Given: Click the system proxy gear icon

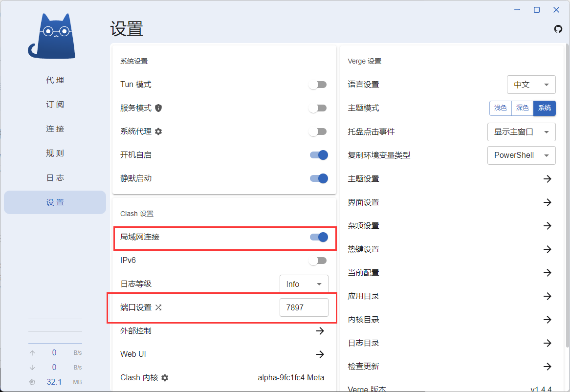Looking at the screenshot, I should click(158, 131).
